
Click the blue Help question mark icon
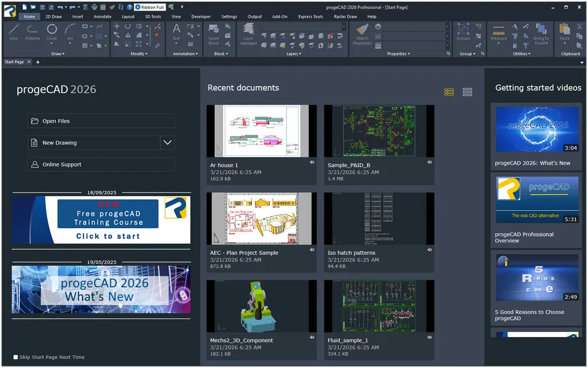[129, 7]
